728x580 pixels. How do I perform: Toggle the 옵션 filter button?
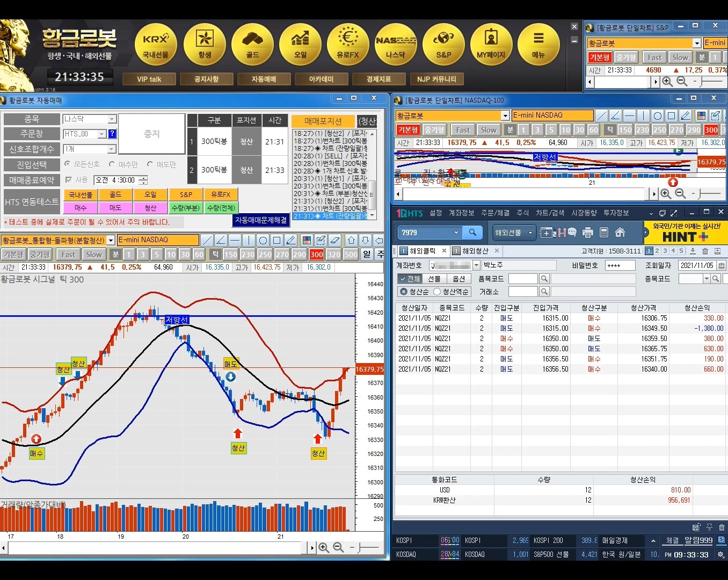click(x=459, y=279)
